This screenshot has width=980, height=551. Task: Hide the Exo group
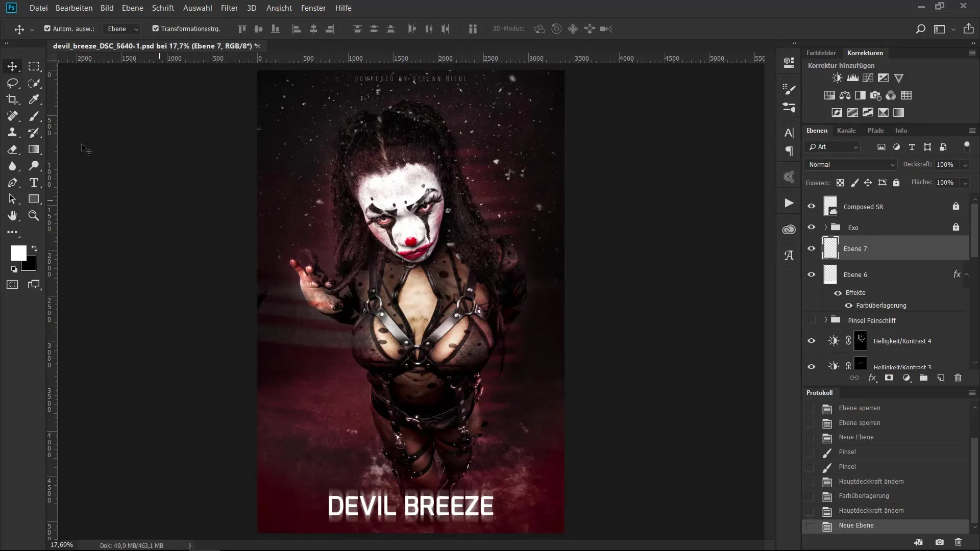pos(811,228)
